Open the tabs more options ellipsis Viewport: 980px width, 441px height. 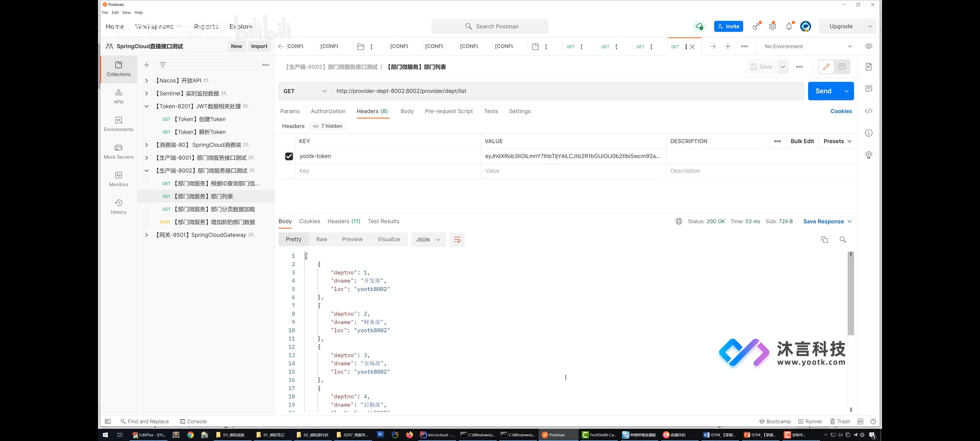(x=744, y=47)
